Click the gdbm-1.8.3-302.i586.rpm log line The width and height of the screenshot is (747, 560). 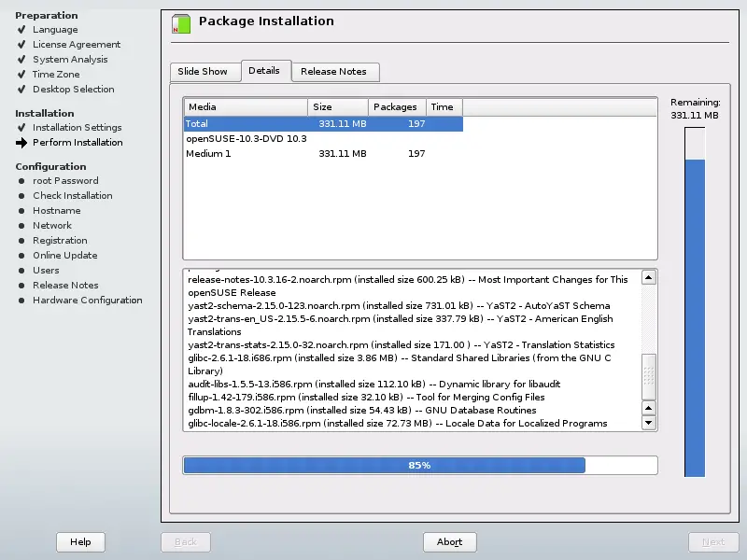362,411
